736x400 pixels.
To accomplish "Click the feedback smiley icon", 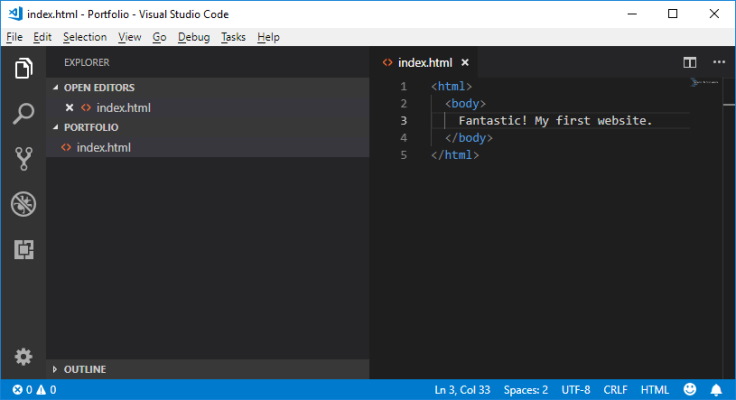I will point(690,390).
